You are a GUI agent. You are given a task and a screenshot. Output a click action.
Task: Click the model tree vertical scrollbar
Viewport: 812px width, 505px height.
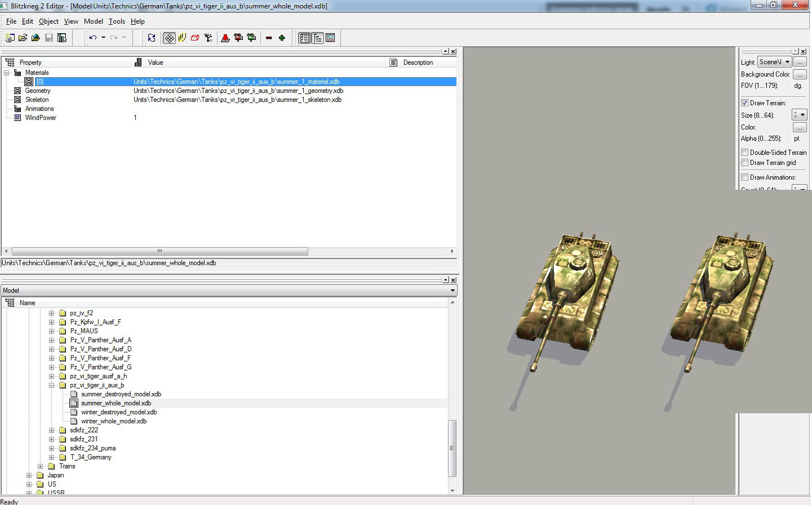click(452, 448)
